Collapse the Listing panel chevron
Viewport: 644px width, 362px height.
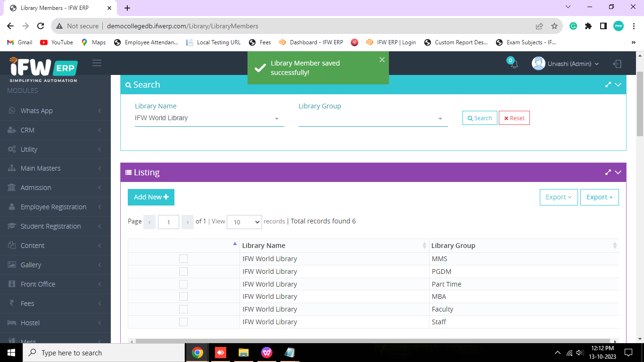618,173
